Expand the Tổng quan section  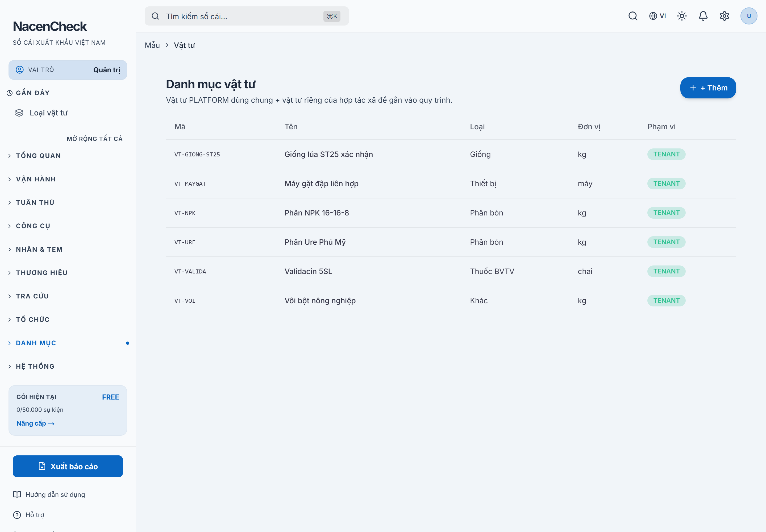pos(68,156)
